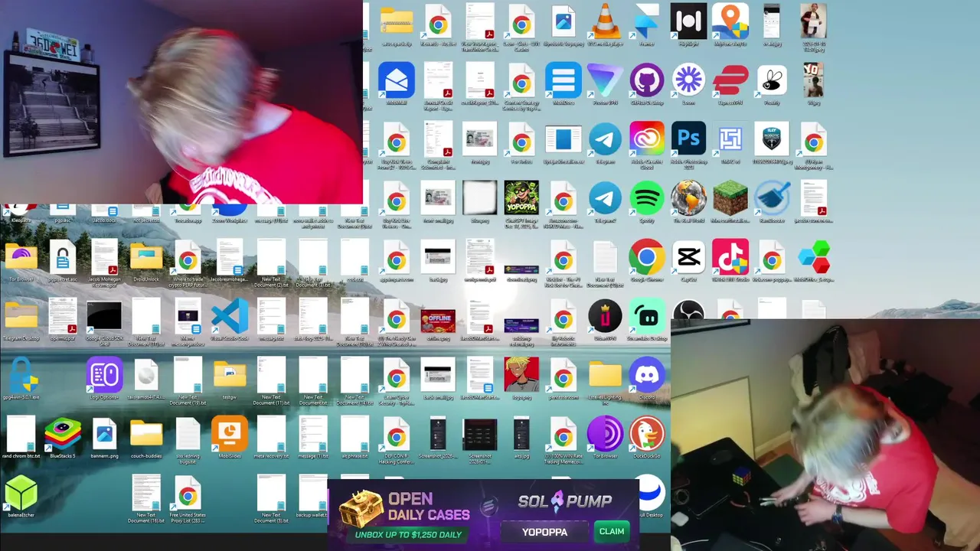Open the purple Tor Browser shortcut
The height and width of the screenshot is (551, 980).
coord(605,434)
